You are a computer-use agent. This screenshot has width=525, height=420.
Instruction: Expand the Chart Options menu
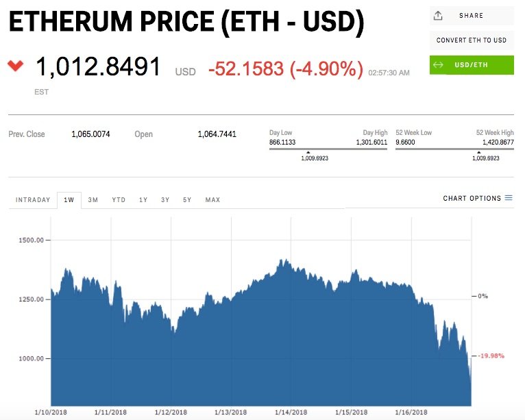click(x=472, y=199)
